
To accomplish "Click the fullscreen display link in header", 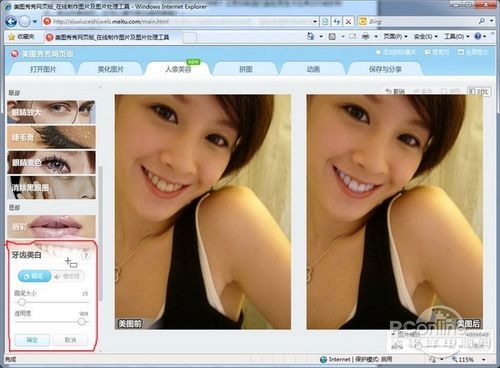I will pos(473,52).
